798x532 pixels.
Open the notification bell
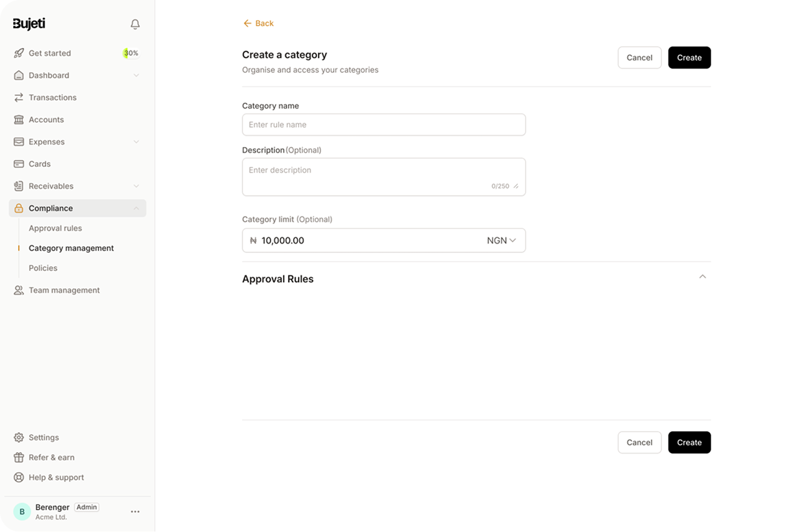(x=135, y=24)
